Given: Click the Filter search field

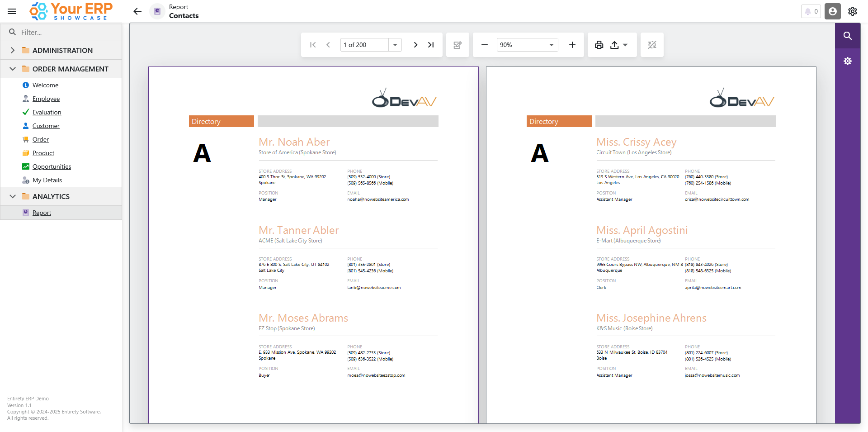Looking at the screenshot, I should [68, 32].
